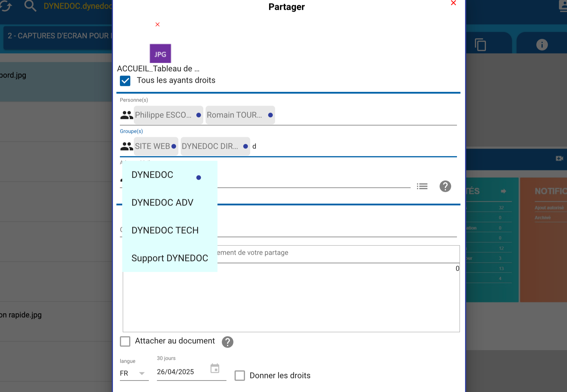Remove Philippe ESCO... chip via blue dot
567x392 pixels.
coord(199,115)
